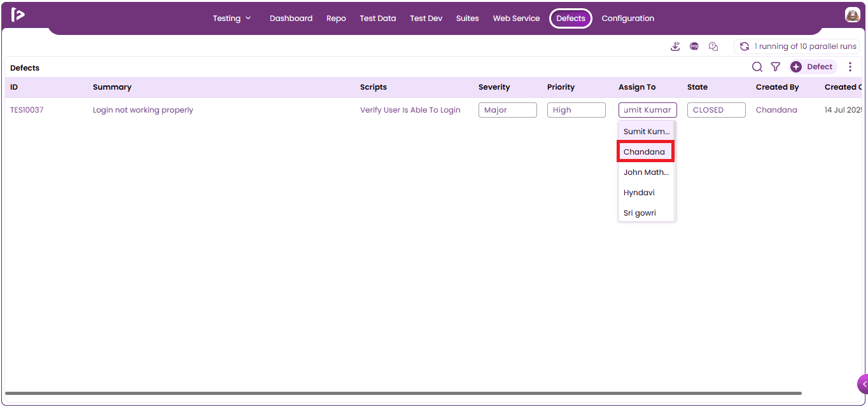Open the Priority High dropdown
The width and height of the screenshot is (868, 407).
(577, 110)
